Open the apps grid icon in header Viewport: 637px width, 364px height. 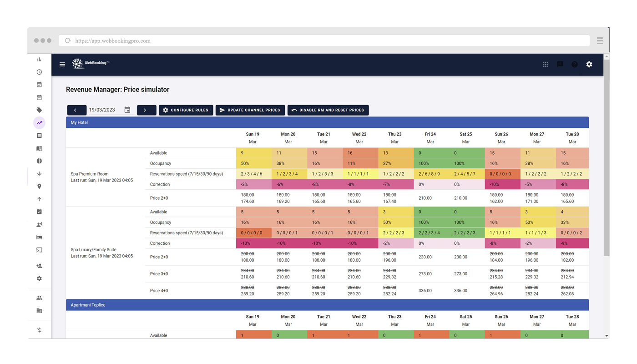click(x=546, y=65)
